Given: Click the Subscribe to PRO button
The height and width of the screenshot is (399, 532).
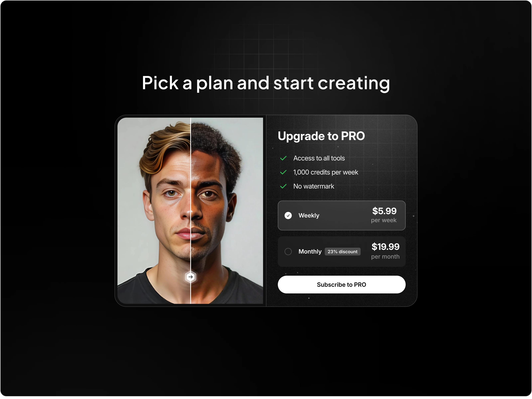Looking at the screenshot, I should [341, 284].
